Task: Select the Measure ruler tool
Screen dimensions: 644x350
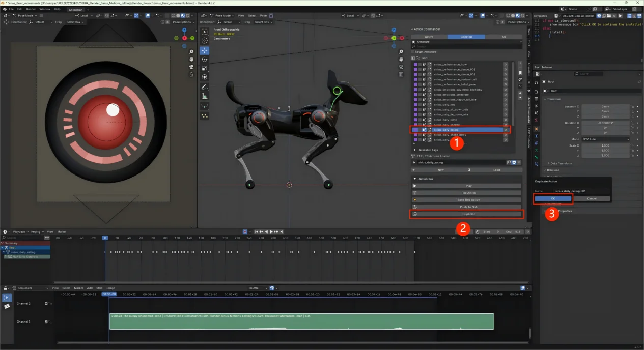Action: click(x=204, y=96)
